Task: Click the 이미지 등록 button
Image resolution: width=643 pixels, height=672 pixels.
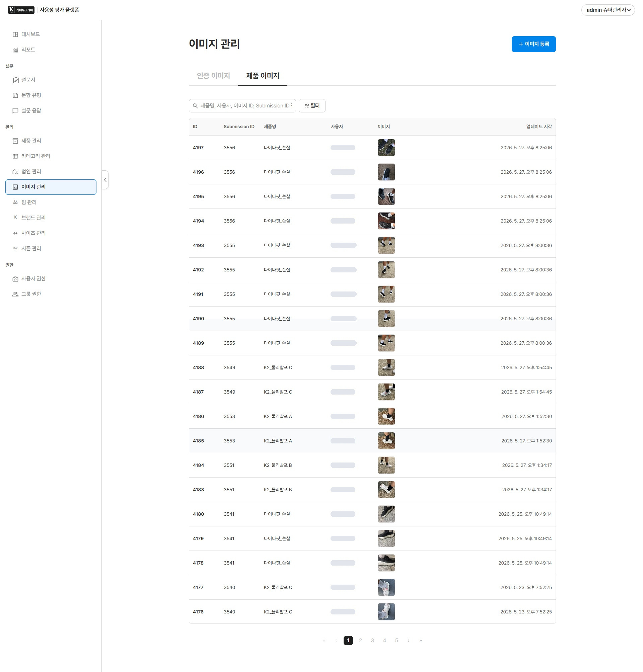Action: click(533, 44)
